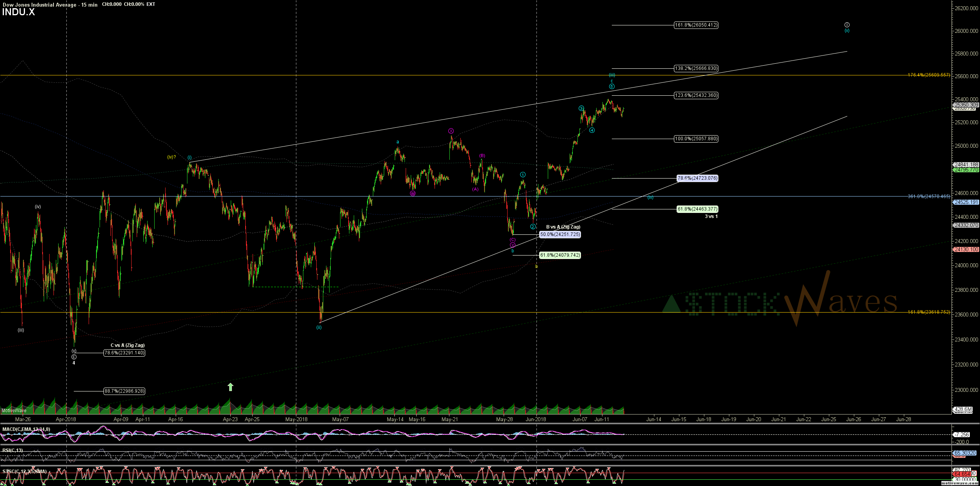This screenshot has height=486, width=980.
Task: Select the white circled C label below (v)
Action: tap(74, 357)
